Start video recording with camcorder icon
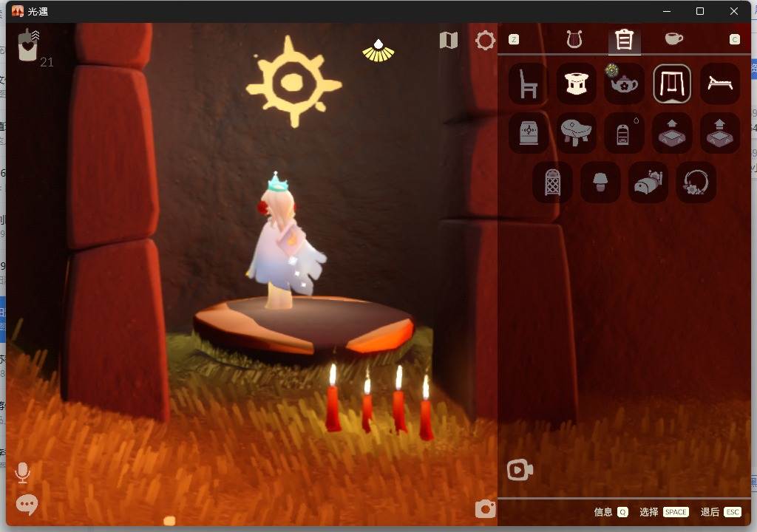 point(520,470)
